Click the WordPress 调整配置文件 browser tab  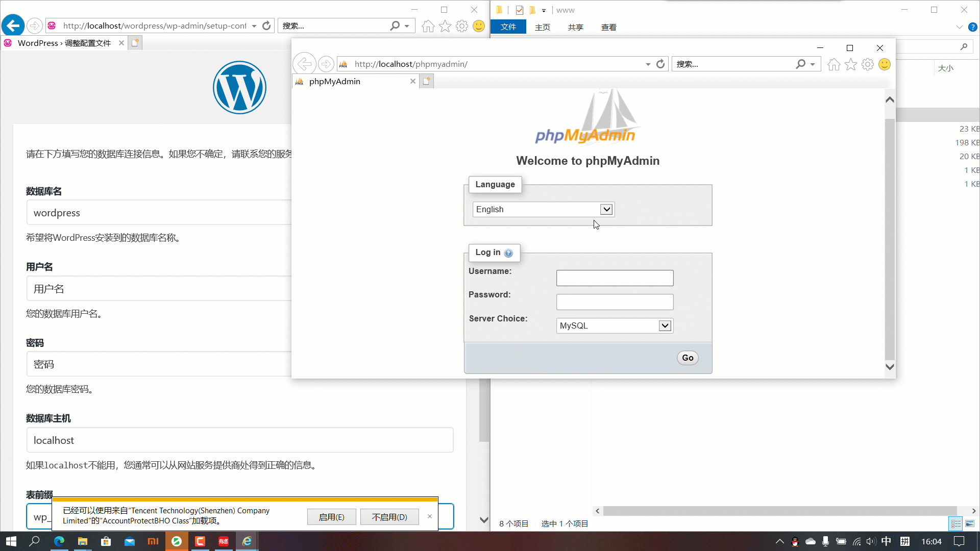[61, 42]
